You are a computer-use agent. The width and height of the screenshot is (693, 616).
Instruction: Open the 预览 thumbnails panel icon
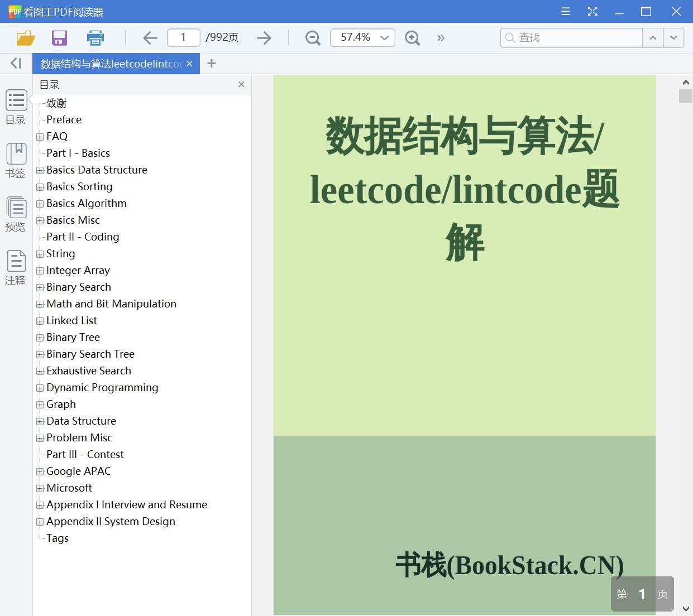pos(16,214)
